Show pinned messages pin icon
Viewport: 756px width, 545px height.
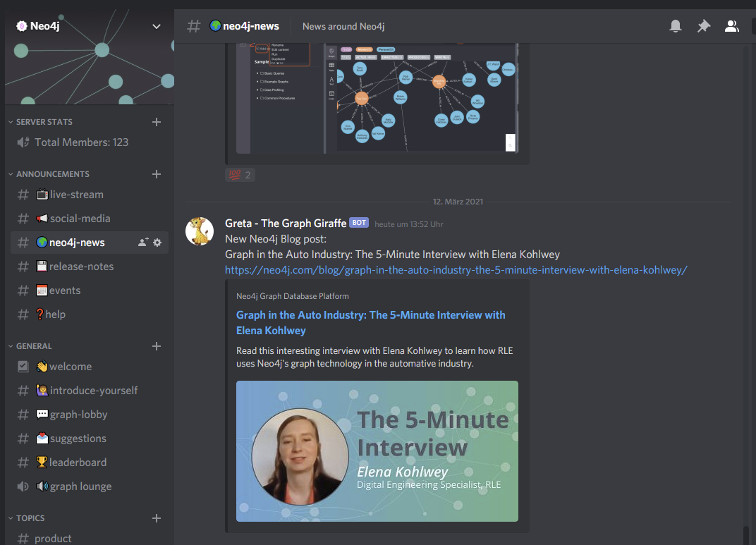click(704, 26)
